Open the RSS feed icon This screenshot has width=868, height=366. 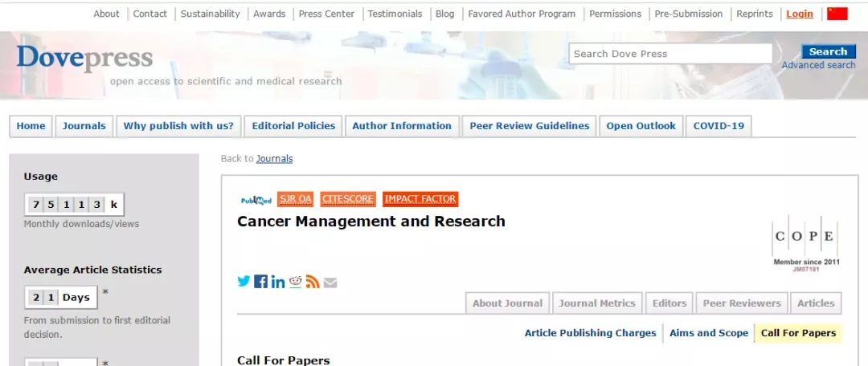tap(313, 281)
